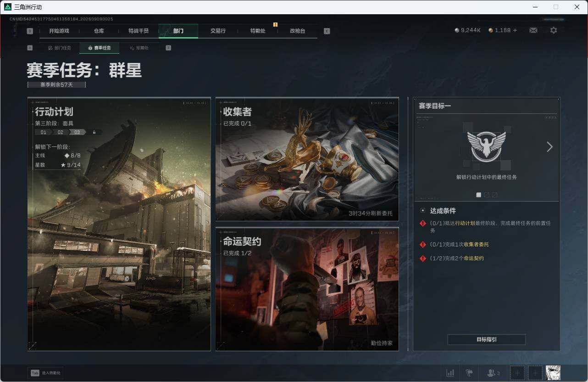Click the 解锁行动计划中的最终任务 text
This screenshot has width=588, height=382.
point(487,177)
